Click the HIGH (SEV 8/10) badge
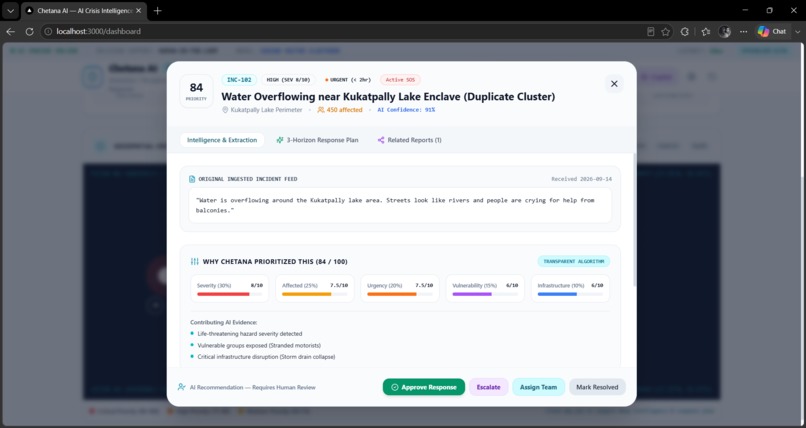806x428 pixels. (x=288, y=80)
